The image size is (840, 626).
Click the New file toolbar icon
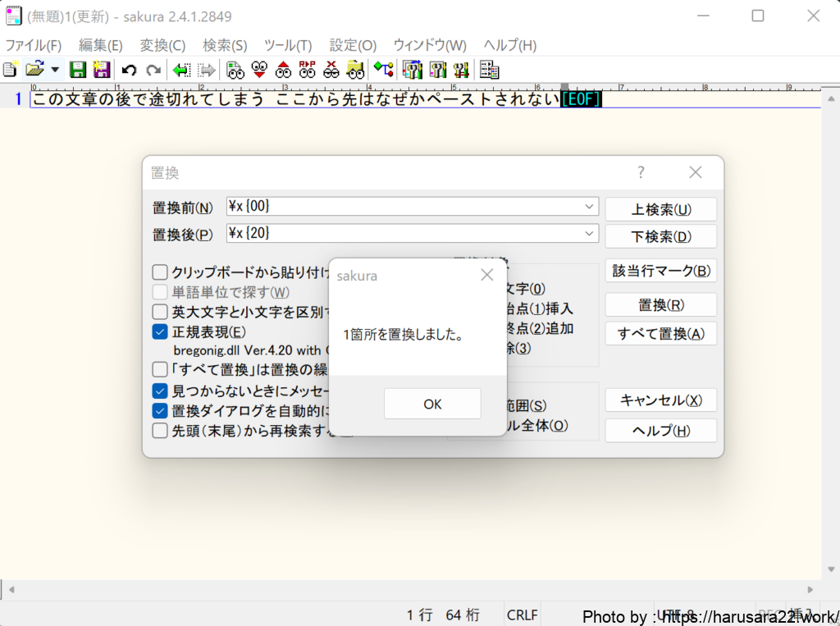(x=10, y=70)
